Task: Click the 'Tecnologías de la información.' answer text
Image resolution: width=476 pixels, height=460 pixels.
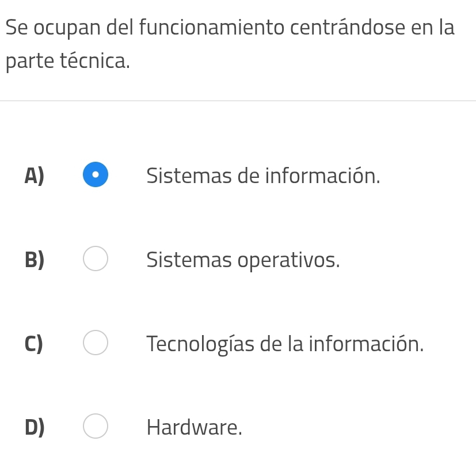Action: [285, 344]
